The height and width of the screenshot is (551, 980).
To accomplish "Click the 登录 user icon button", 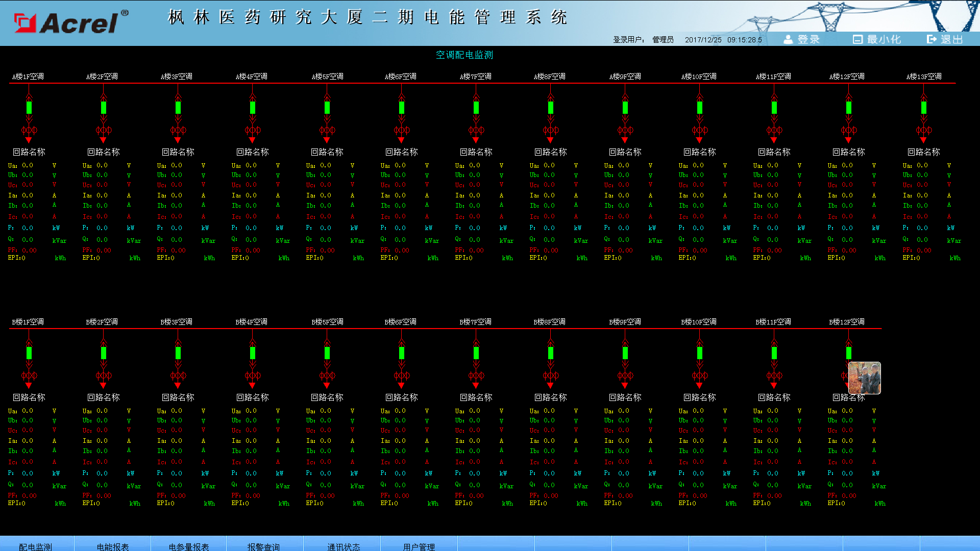I will click(801, 39).
